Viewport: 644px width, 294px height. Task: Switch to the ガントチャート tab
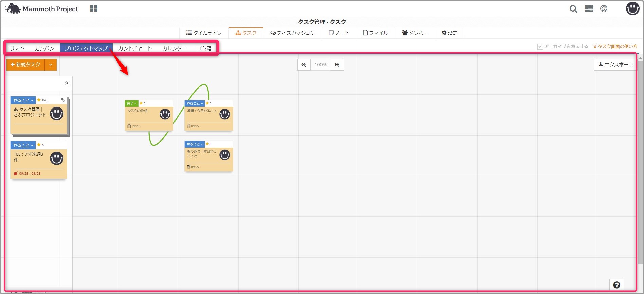pyautogui.click(x=135, y=48)
